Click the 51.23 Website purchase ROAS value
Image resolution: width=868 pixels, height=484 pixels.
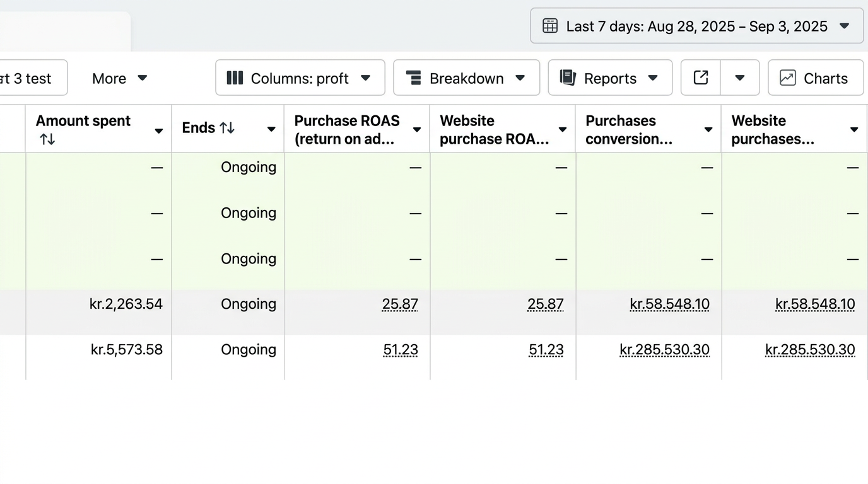coord(546,350)
